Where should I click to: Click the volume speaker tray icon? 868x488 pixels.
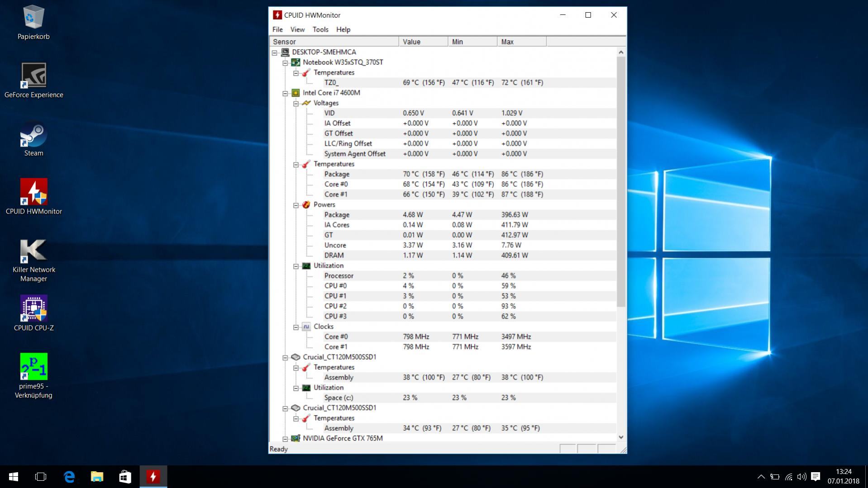click(x=801, y=477)
